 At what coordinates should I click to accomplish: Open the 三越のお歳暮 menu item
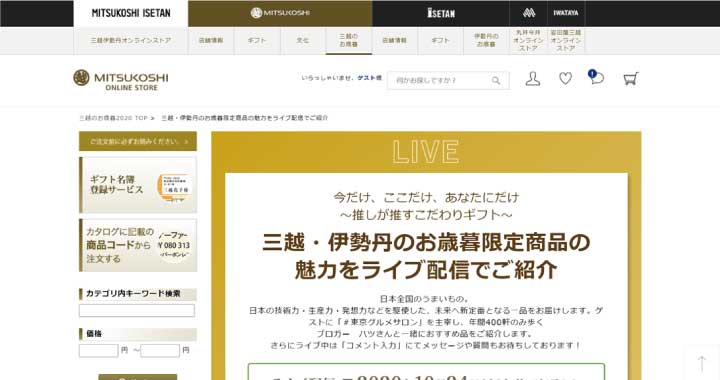pos(349,40)
